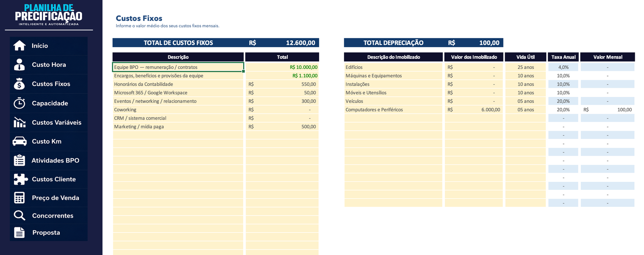
Task: Click the car icon for Custo Km
Action: (19, 141)
